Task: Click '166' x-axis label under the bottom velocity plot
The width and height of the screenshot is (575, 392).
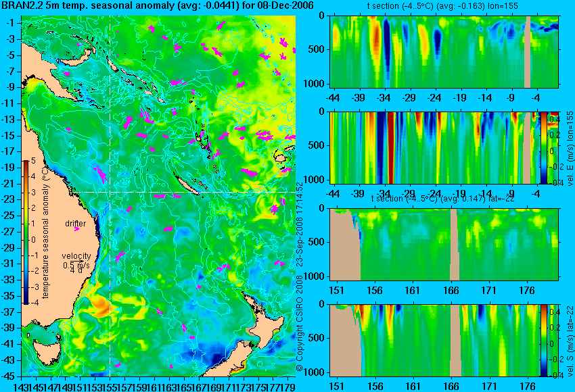Action: [451, 387]
